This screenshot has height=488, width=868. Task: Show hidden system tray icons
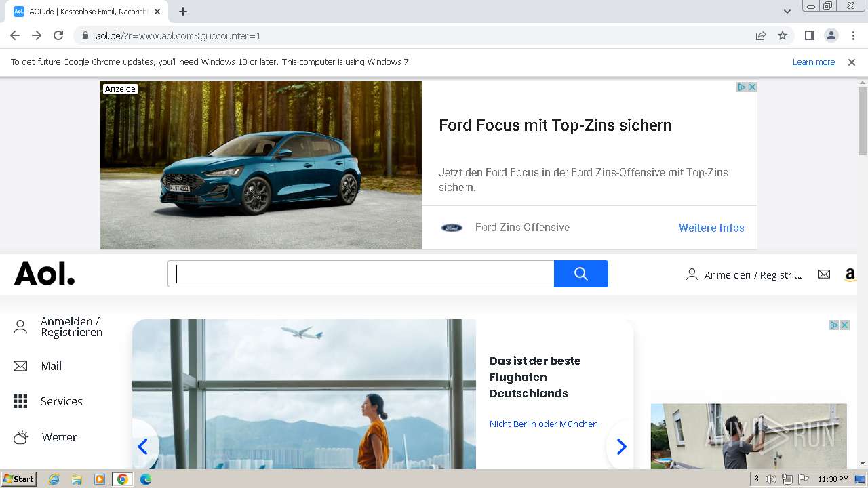(756, 479)
